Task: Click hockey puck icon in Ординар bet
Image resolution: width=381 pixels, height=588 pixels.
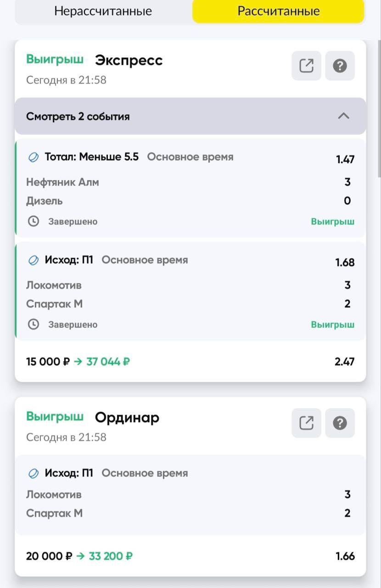Action: tap(34, 473)
